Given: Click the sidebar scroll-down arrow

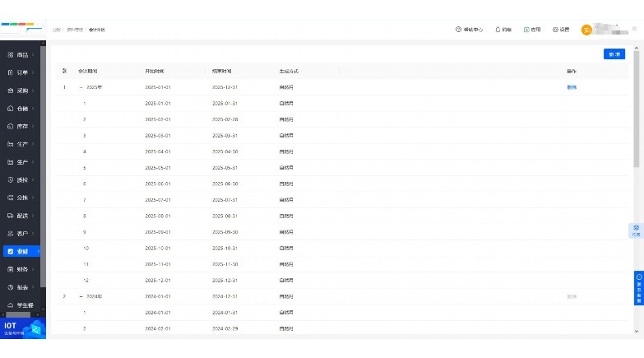Looking at the screenshot, I should [43, 309].
